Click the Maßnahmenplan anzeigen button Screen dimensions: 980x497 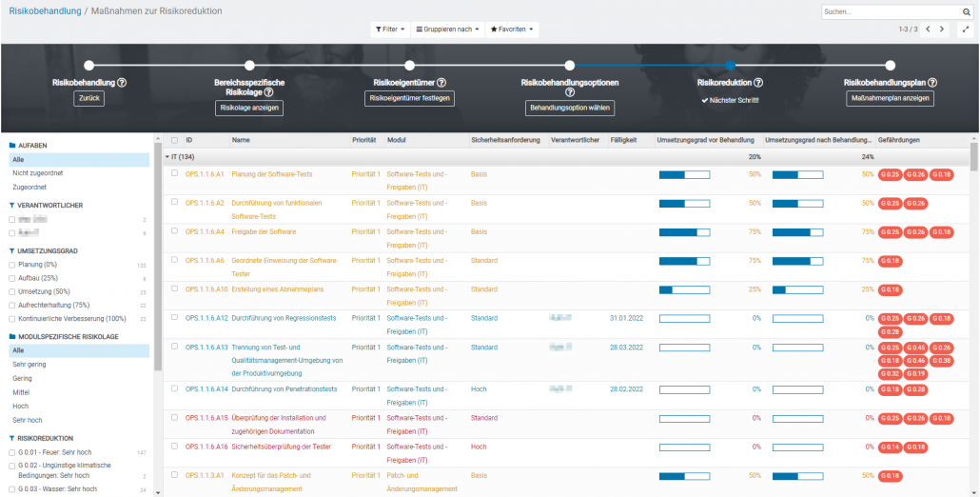[x=890, y=99]
